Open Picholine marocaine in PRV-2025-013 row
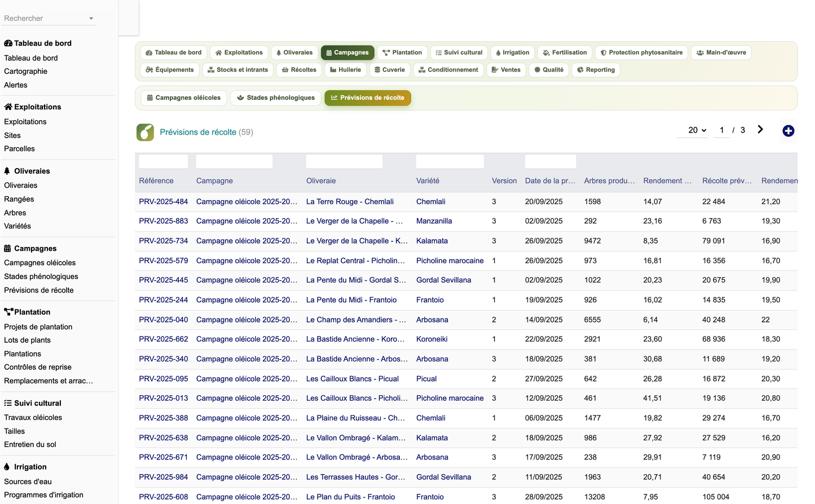Screen dimensions: 815x504 450,399
